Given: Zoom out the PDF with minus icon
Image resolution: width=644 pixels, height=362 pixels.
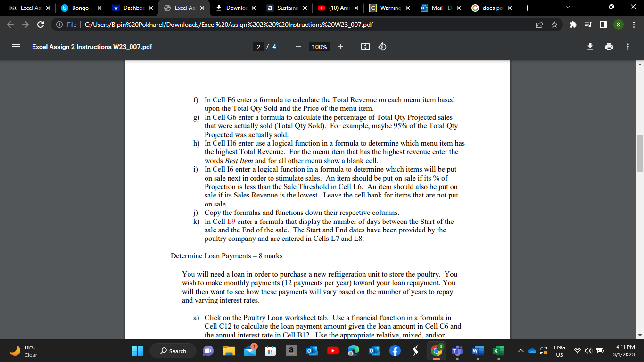Looking at the screenshot, I should 298,47.
